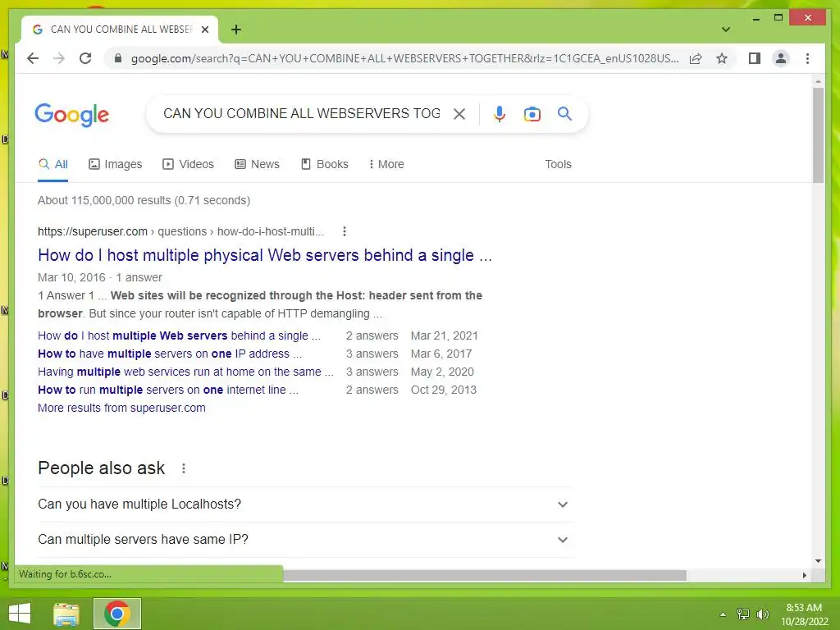Click the superuser.com breadcrumb URL
Viewport: 840px width, 630px height.
pos(180,231)
